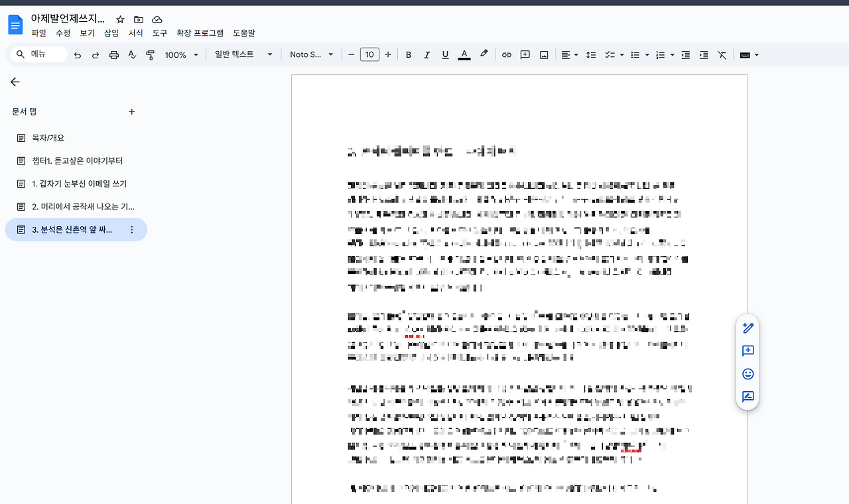Check the cloud save status icon

[157, 20]
